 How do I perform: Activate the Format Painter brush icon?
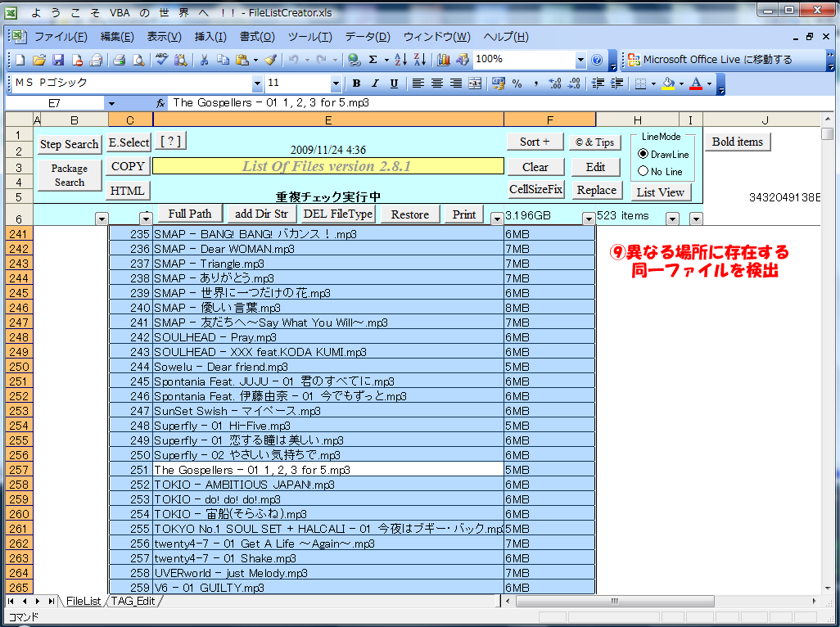[x=270, y=60]
